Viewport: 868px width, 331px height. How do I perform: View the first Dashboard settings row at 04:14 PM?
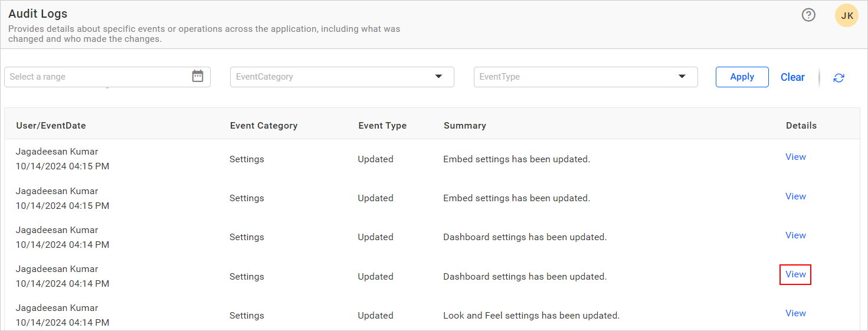click(x=795, y=235)
